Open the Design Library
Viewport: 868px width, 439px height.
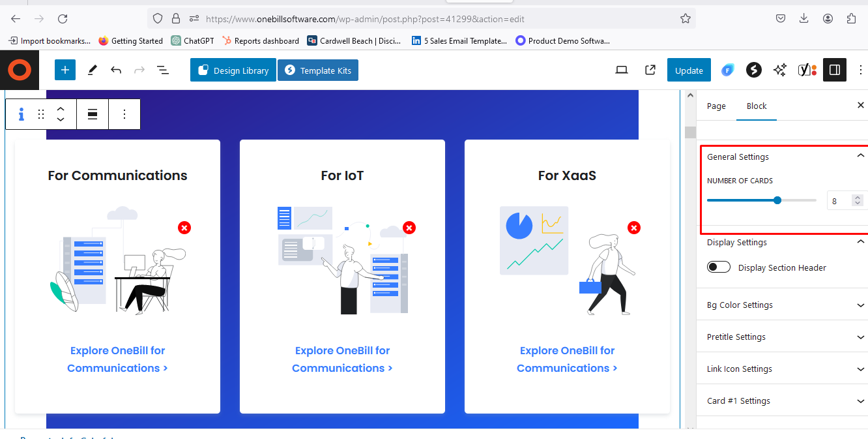point(233,70)
